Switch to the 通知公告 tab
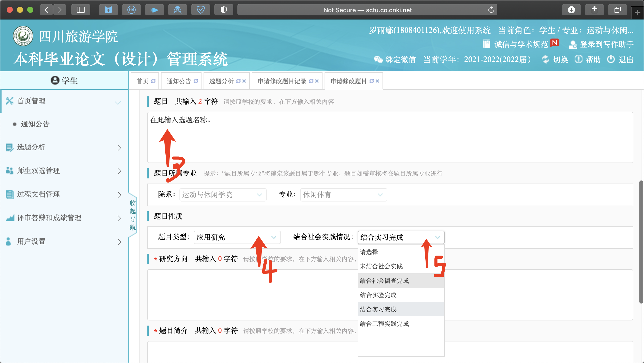This screenshot has width=644, height=363. coord(179,81)
